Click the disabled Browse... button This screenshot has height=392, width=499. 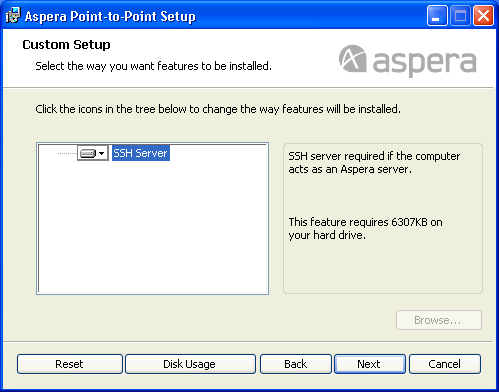tap(439, 320)
